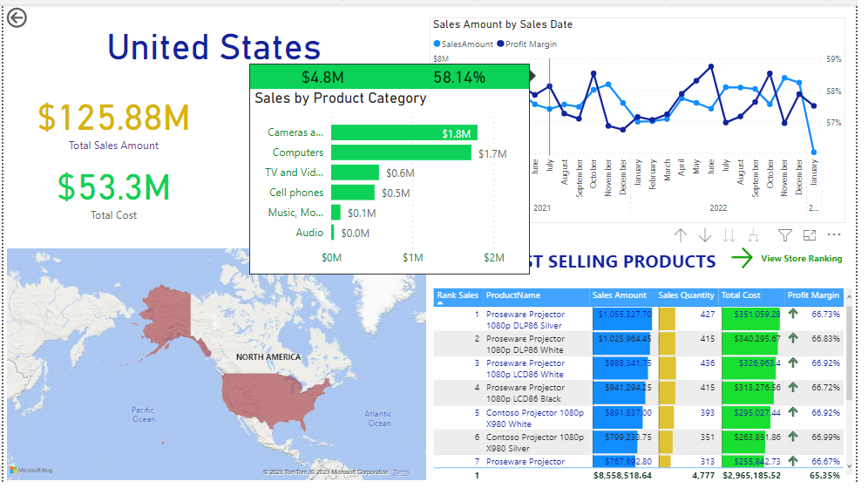Click the January SalesAmount lowest data point

pos(814,152)
